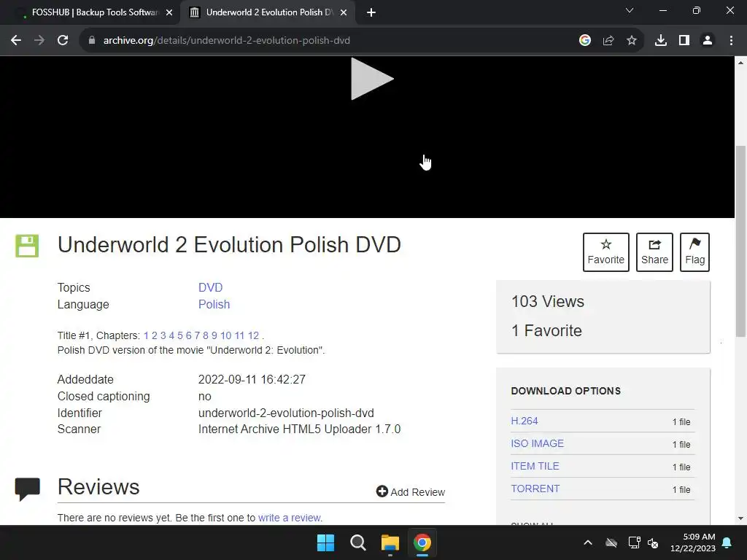Click the page vertical scrollbar thumb
Screen dimensions: 747x560
(741, 241)
